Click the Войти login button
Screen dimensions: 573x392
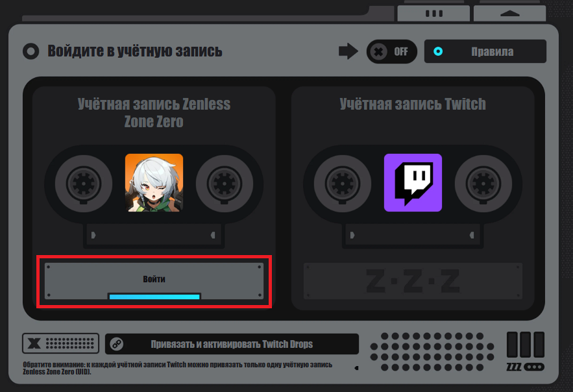pyautogui.click(x=154, y=280)
